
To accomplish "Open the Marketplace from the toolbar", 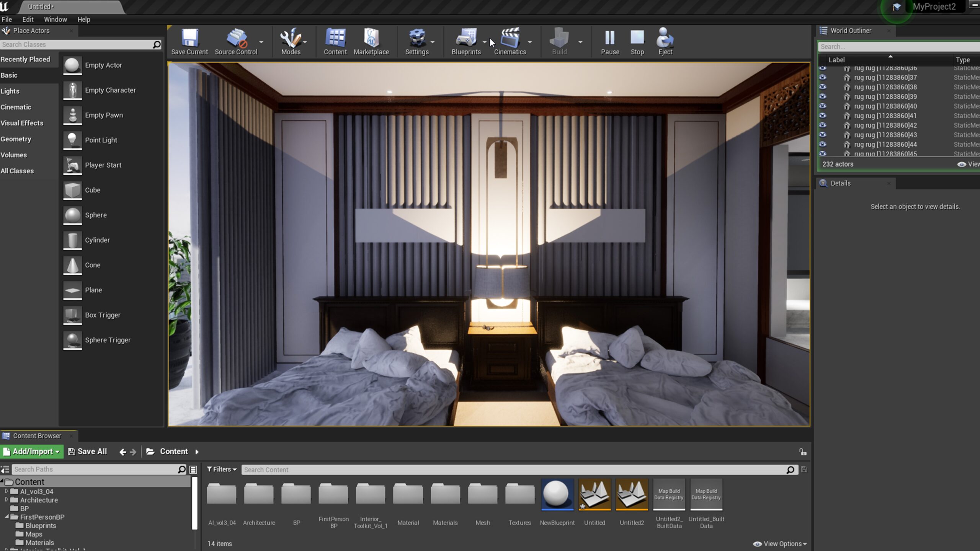I will pyautogui.click(x=371, y=38).
